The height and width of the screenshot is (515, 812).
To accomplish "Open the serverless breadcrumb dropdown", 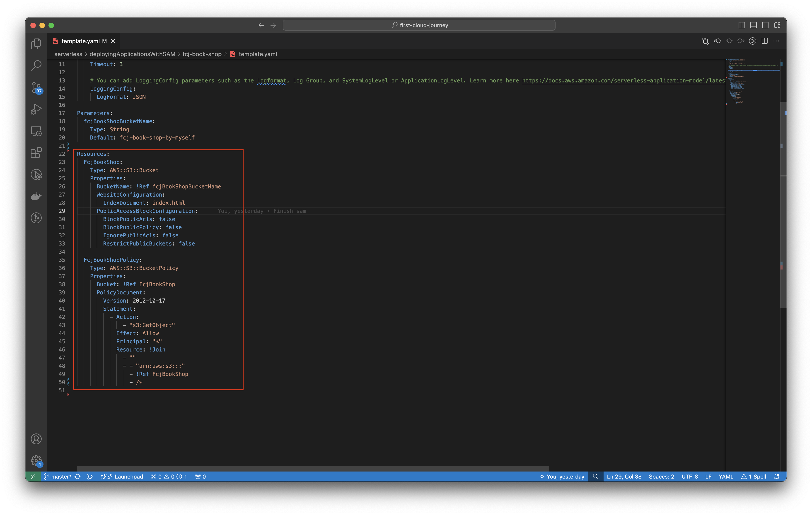I will tap(68, 54).
